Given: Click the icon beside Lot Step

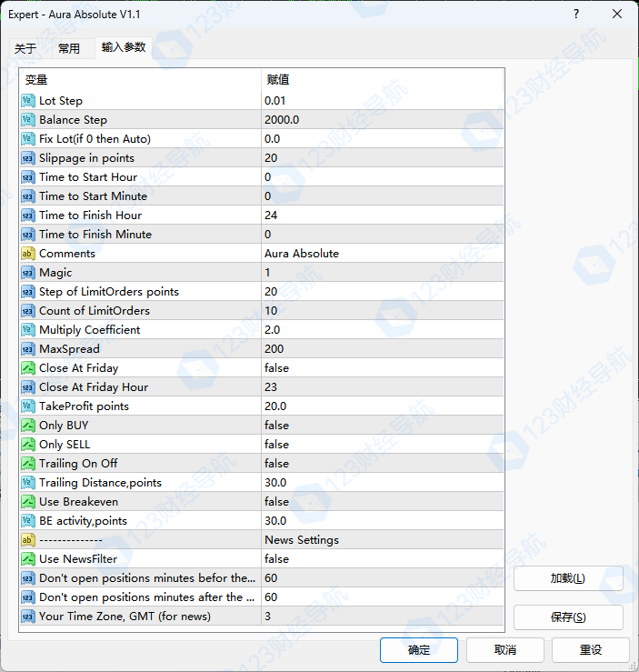Looking at the screenshot, I should point(28,101).
